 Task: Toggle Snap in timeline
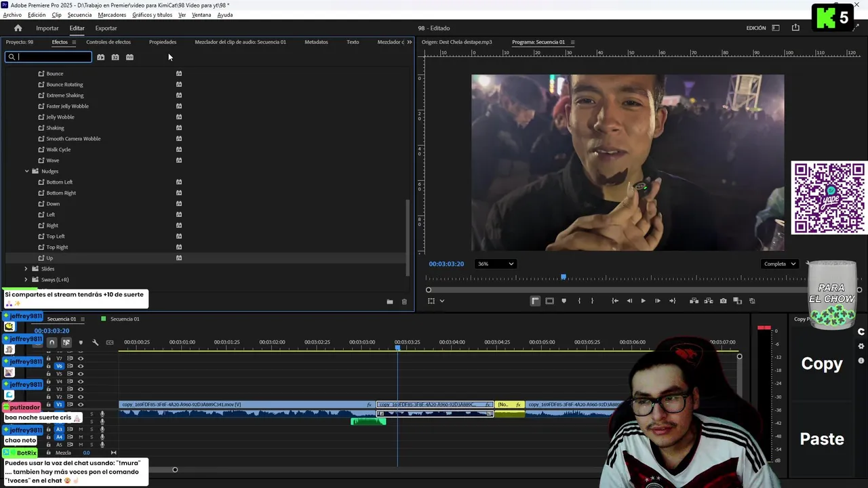point(52,342)
